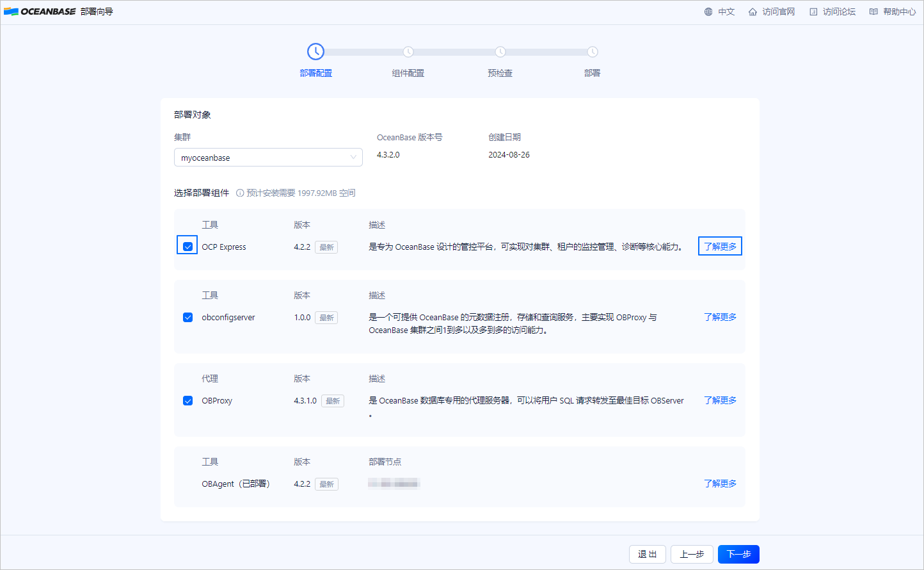Image resolution: width=924 pixels, height=570 pixels.
Task: Click the 部署向导 title text
Action: coord(97,12)
